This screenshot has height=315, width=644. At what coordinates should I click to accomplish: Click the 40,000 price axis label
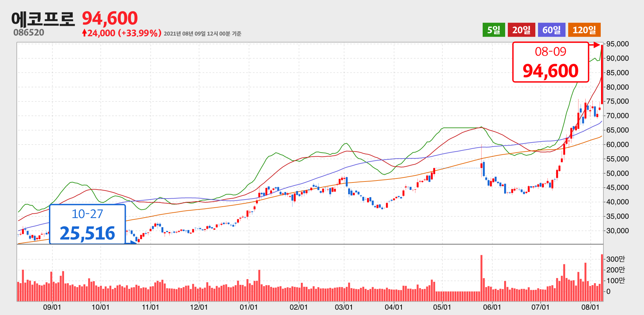click(x=618, y=202)
